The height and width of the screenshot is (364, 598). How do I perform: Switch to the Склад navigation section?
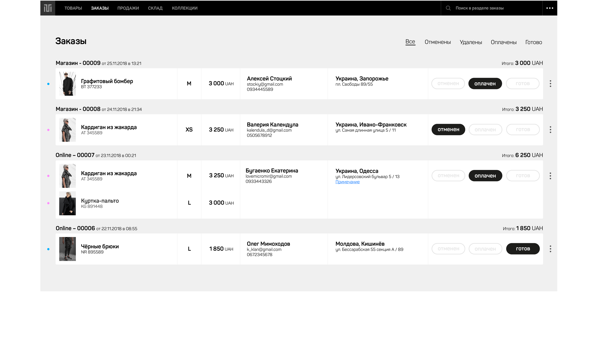[x=155, y=8]
